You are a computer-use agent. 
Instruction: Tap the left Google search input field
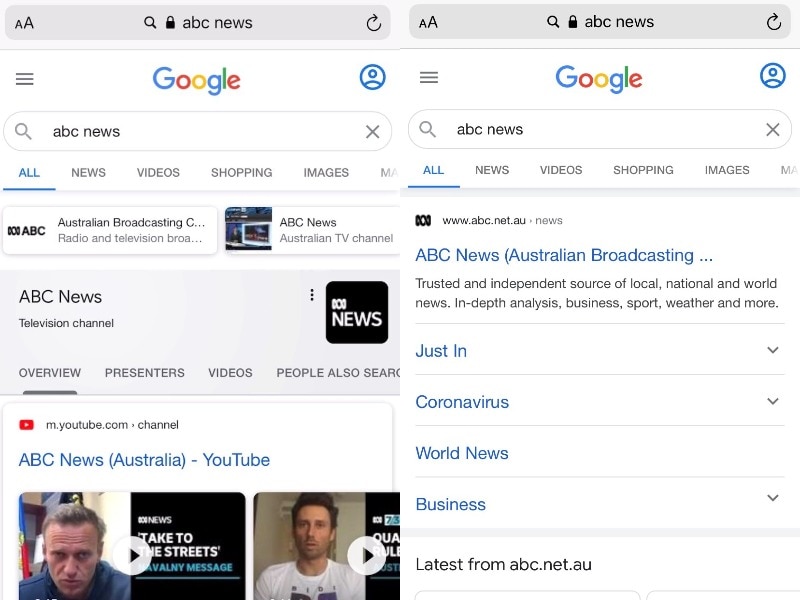click(197, 131)
